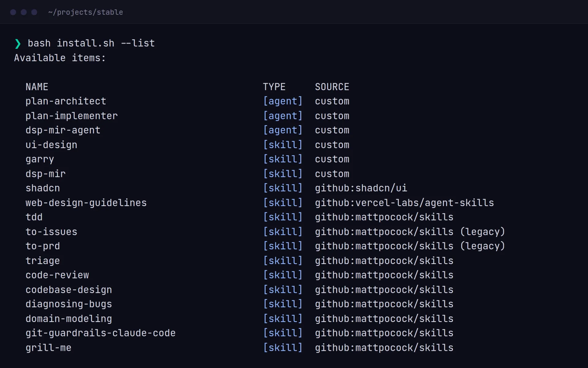
Task: Click the mattpocock/skills source on grill-me row
Action: [384, 348]
